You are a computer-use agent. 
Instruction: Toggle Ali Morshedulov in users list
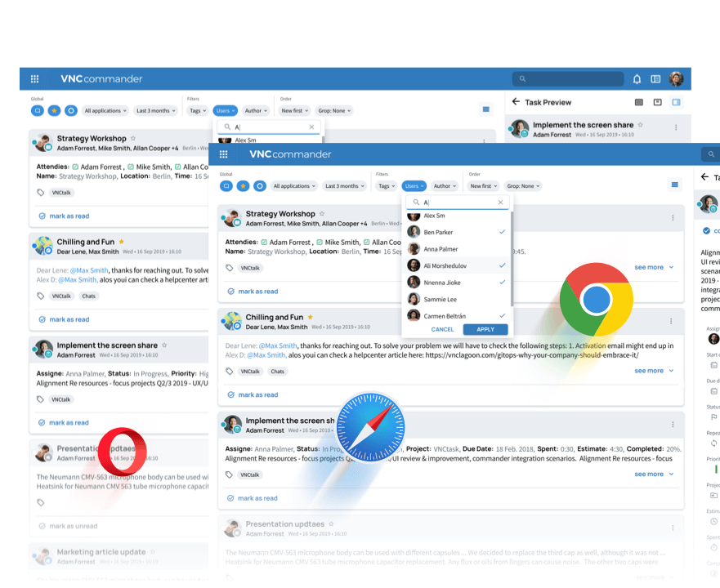point(458,265)
